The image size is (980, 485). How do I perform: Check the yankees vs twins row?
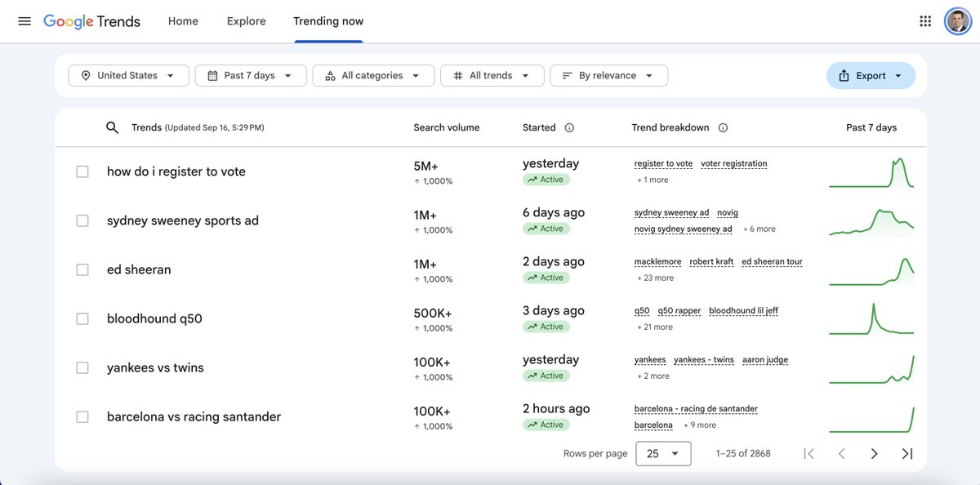pyautogui.click(x=82, y=367)
